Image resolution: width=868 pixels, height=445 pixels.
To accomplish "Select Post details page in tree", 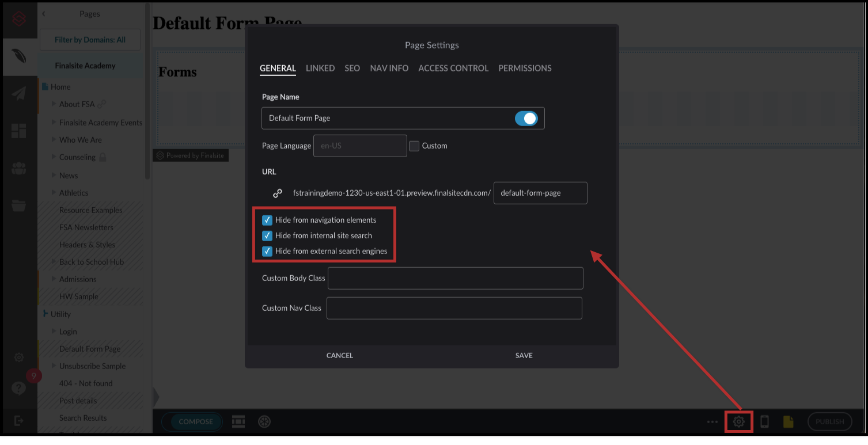I will pyautogui.click(x=78, y=401).
